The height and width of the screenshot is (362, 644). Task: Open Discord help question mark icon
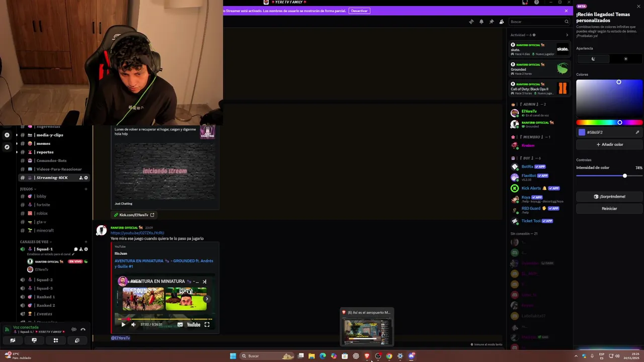click(536, 3)
